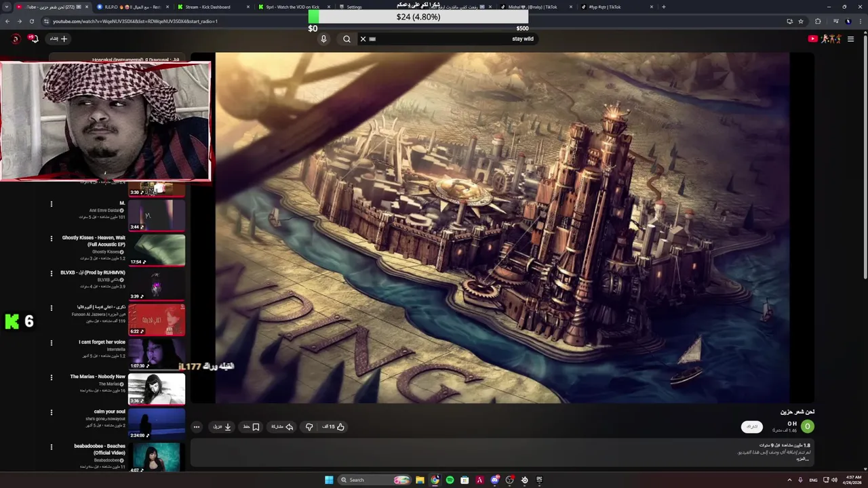868x488 pixels.
Task: Click the YouTube search magnifier button
Action: pyautogui.click(x=347, y=39)
